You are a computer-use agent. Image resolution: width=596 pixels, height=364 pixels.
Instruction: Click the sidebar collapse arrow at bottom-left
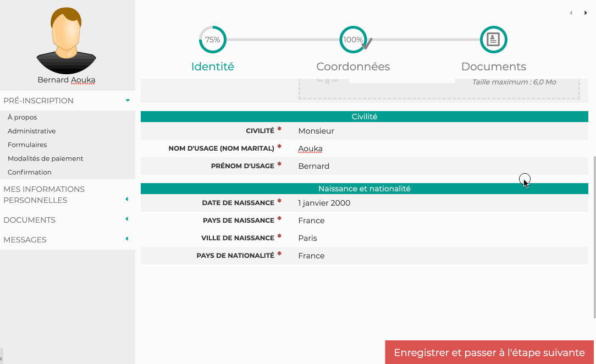click(2, 359)
